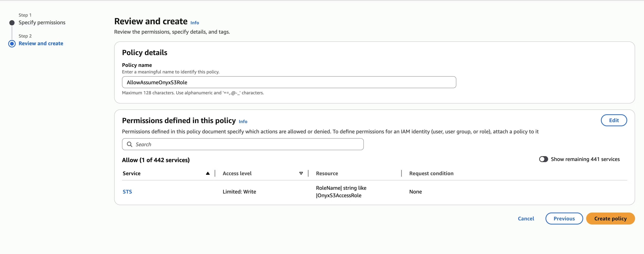This screenshot has width=644, height=254.
Task: Toggle Show remaining 441 services switch
Action: 543,159
